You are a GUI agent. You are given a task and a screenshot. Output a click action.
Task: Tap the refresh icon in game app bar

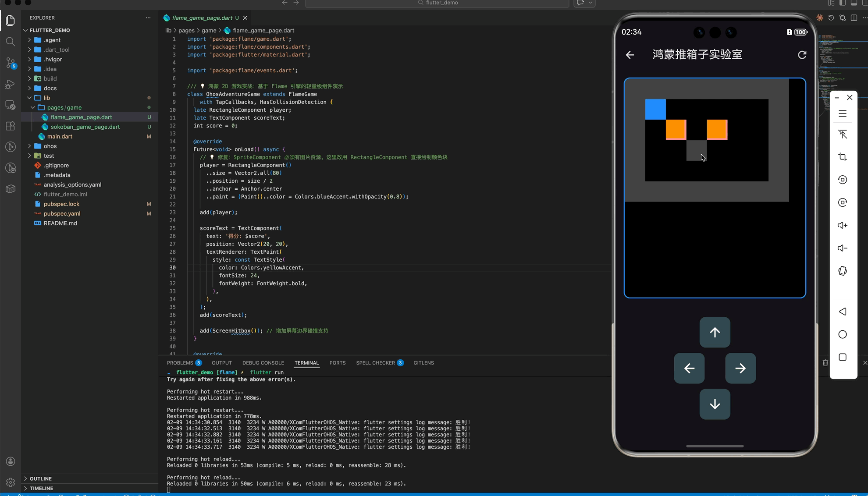[802, 55]
